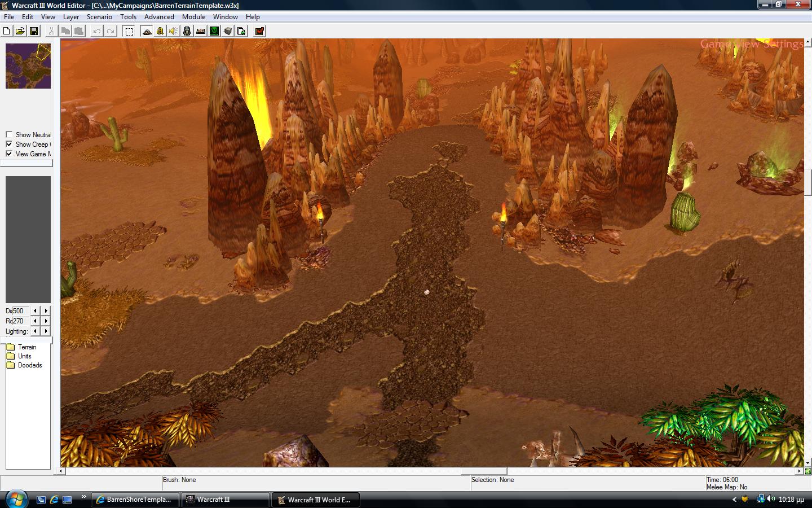Click the minimap thumbnail

28,66
